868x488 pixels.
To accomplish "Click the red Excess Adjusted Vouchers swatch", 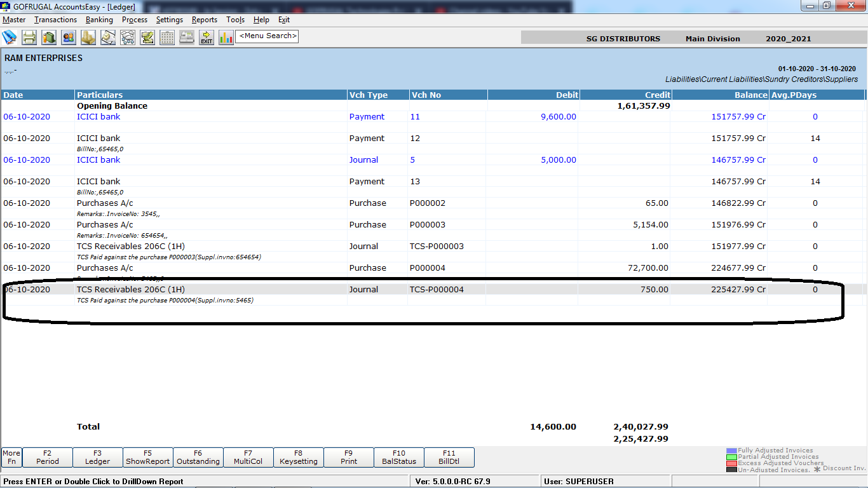I will click(x=731, y=464).
